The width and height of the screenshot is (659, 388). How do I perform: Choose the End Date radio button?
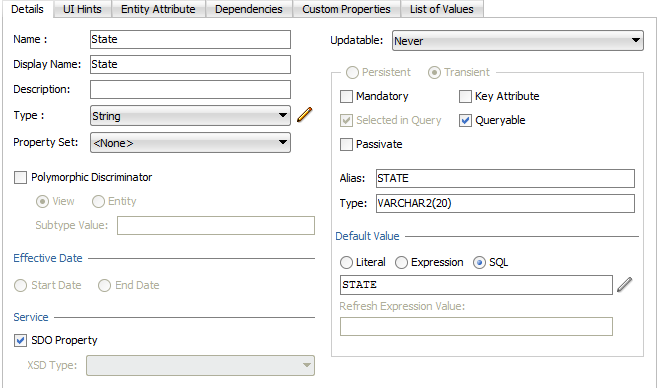(104, 285)
